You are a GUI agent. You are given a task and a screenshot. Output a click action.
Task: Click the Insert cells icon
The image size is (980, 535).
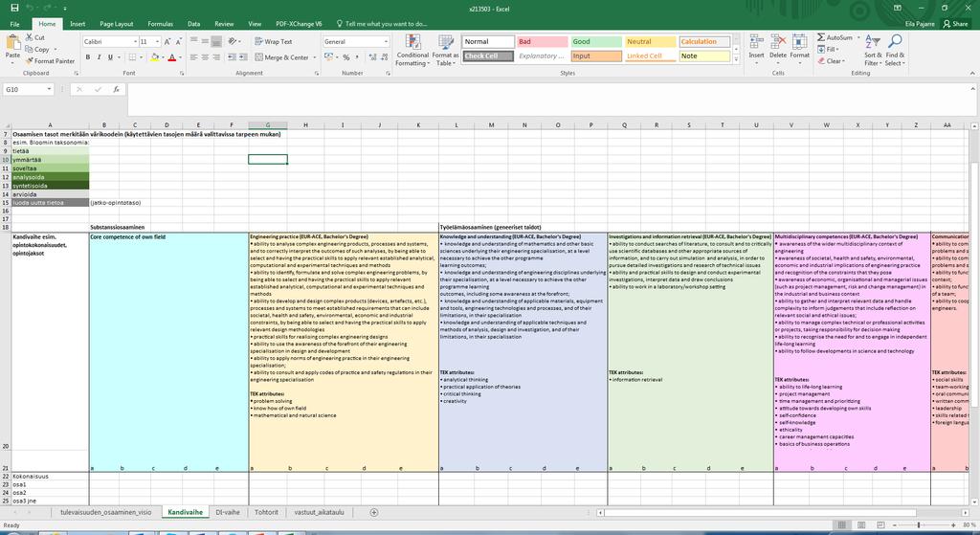756,42
